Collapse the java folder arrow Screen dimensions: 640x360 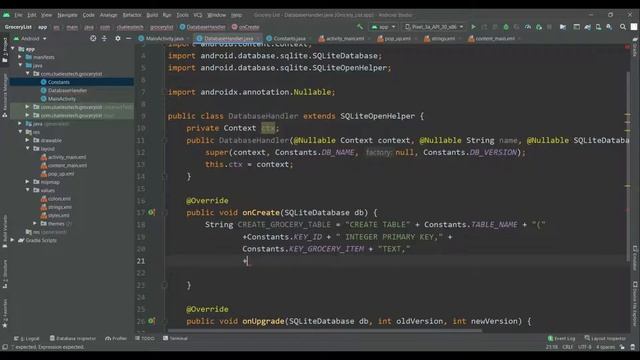click(20, 65)
